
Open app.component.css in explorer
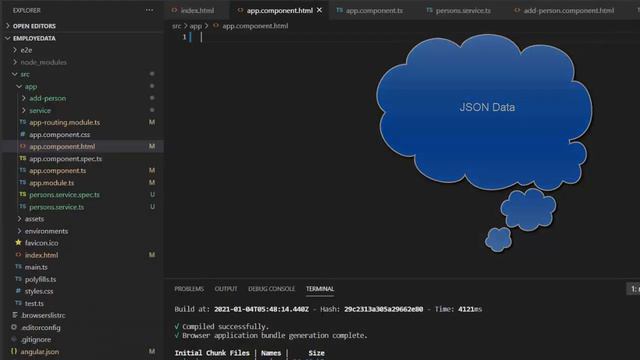(x=60, y=134)
